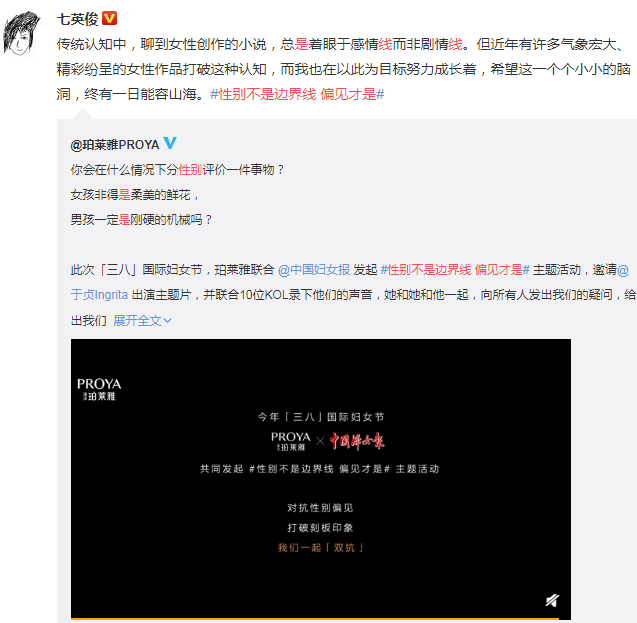Viewport: 637px width, 623px height.
Task: Open the 于贞Ingrita mention link
Action: click(x=99, y=294)
